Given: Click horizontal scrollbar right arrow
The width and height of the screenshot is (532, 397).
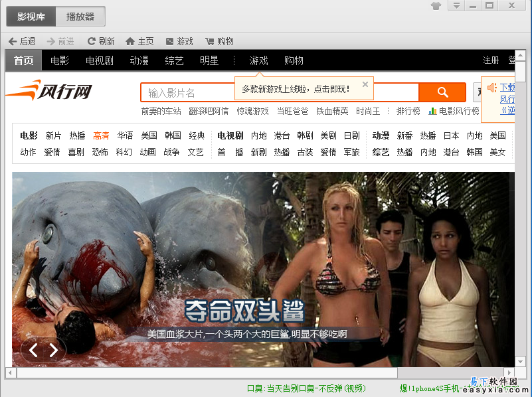Looking at the screenshot, I should tap(509, 373).
